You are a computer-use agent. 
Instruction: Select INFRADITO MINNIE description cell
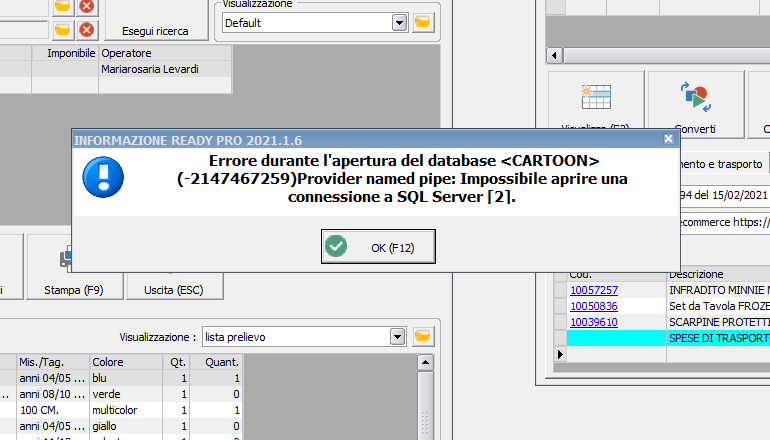[718, 290]
